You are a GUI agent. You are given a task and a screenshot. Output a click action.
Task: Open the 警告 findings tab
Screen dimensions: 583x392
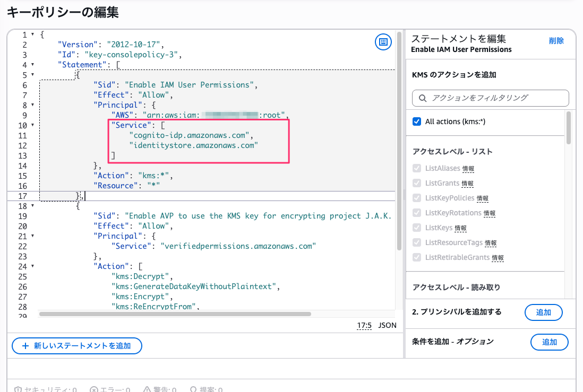tap(160, 389)
